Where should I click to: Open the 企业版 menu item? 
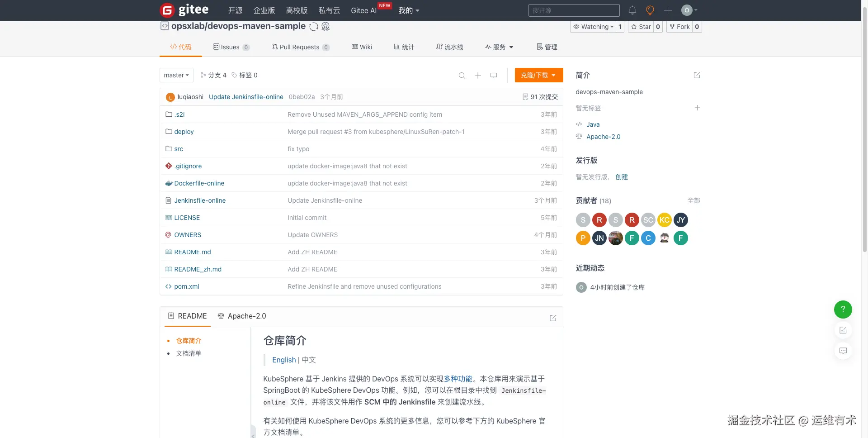[x=264, y=10]
